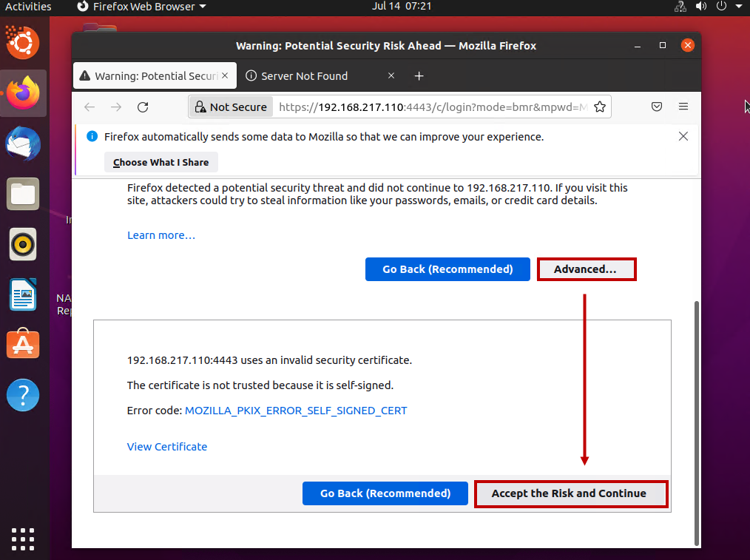
Task: Open Thunderbird Mail from the dock
Action: [23, 144]
